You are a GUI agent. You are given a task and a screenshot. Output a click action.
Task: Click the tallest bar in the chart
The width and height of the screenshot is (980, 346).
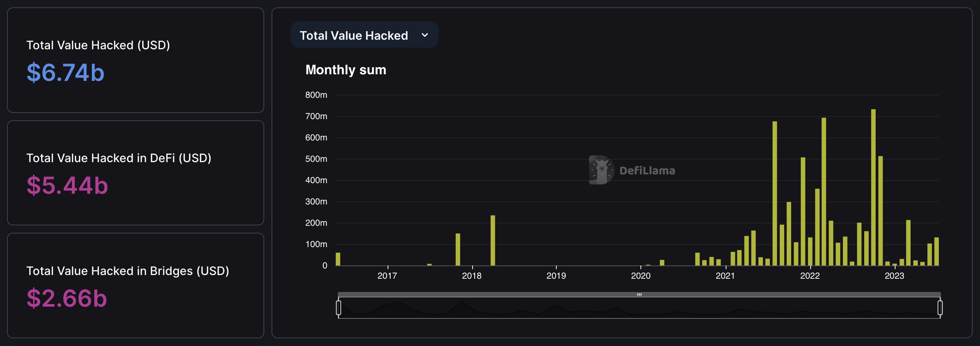point(873,187)
